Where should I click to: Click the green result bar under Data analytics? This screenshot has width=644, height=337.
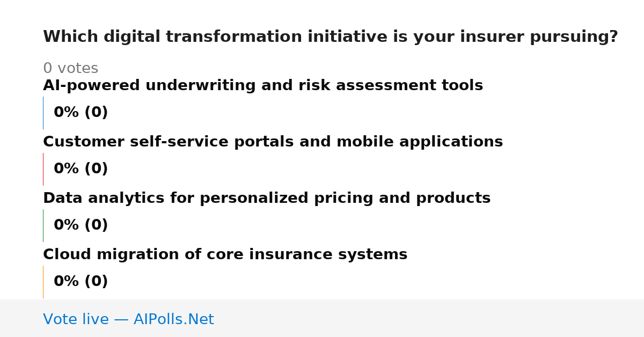pyautogui.click(x=43, y=225)
